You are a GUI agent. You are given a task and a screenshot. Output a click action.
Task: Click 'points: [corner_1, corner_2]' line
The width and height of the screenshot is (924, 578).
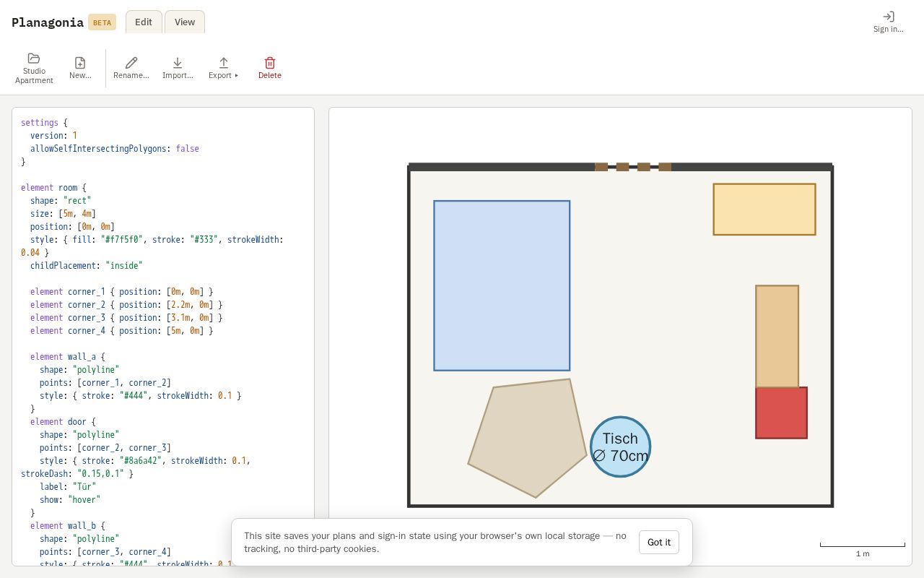tap(105, 383)
